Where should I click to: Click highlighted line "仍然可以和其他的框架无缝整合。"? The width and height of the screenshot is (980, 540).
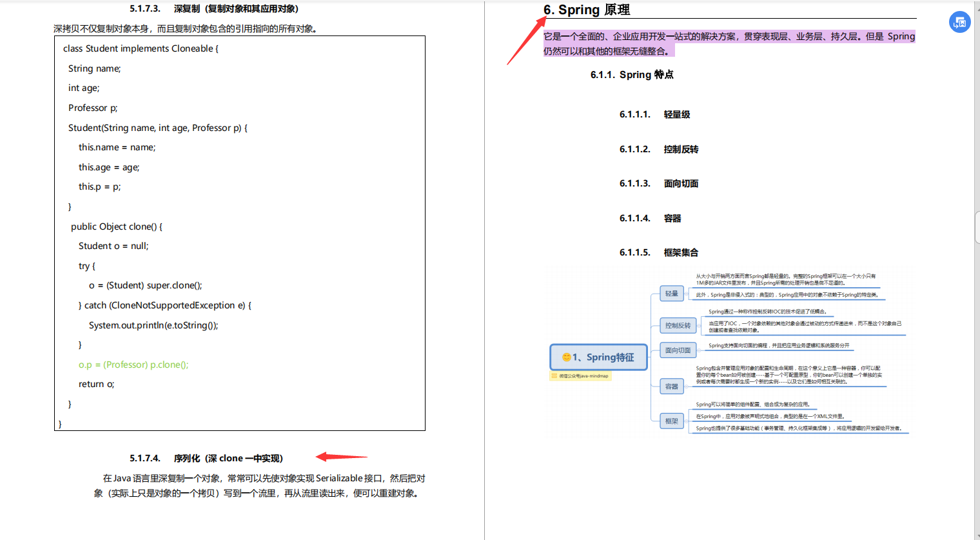click(x=609, y=51)
